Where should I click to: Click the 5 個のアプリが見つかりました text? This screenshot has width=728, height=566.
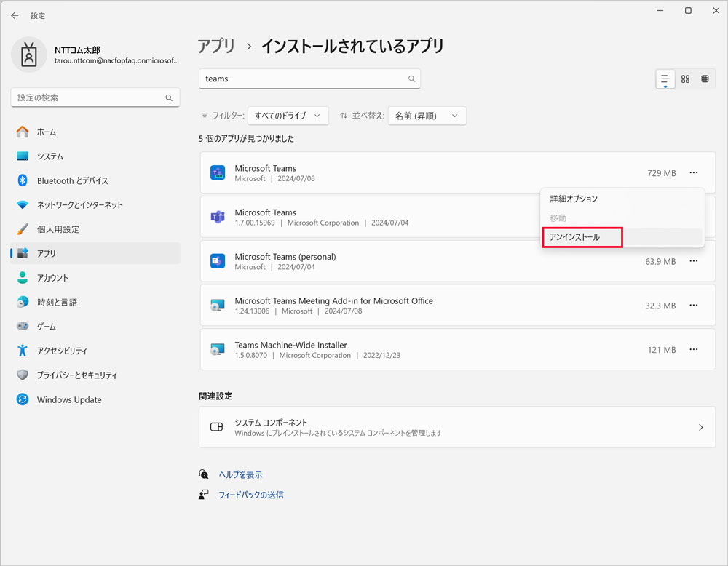pyautogui.click(x=247, y=139)
